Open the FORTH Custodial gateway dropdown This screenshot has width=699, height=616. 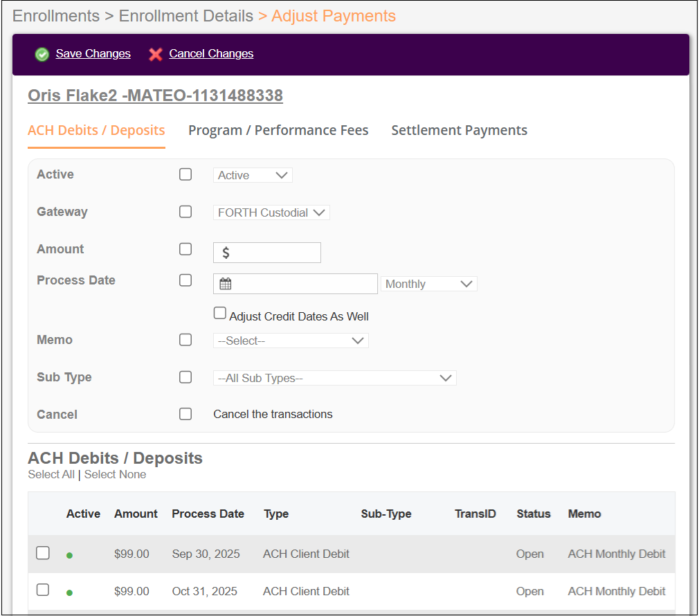tap(271, 212)
